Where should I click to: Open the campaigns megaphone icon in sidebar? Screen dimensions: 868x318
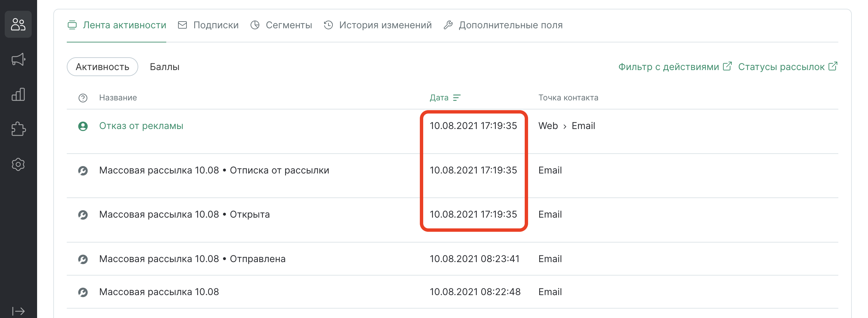pyautogui.click(x=18, y=59)
